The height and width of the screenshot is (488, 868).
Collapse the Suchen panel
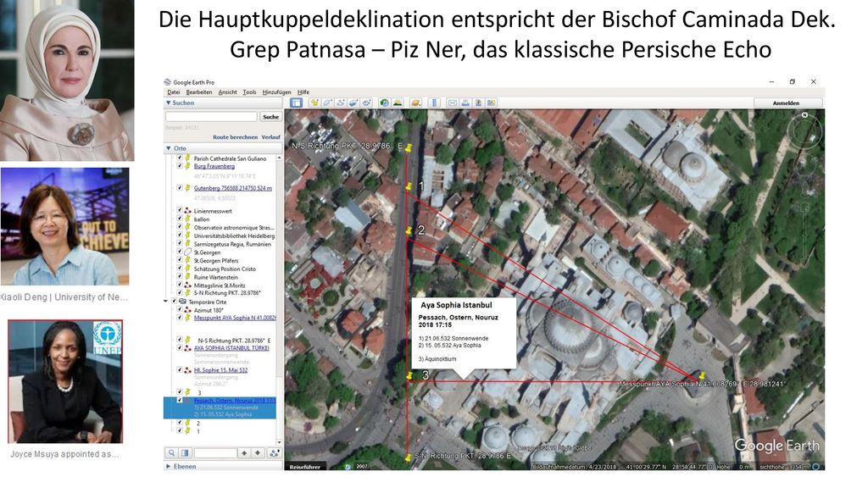pyautogui.click(x=169, y=103)
